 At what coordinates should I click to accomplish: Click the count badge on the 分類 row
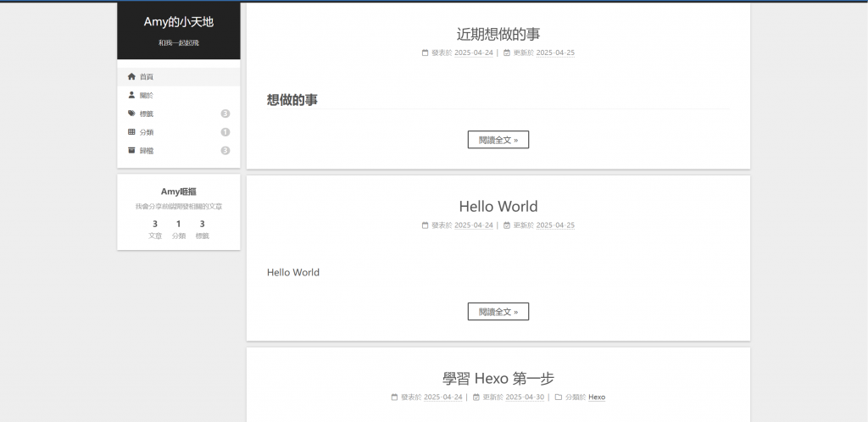coord(225,132)
